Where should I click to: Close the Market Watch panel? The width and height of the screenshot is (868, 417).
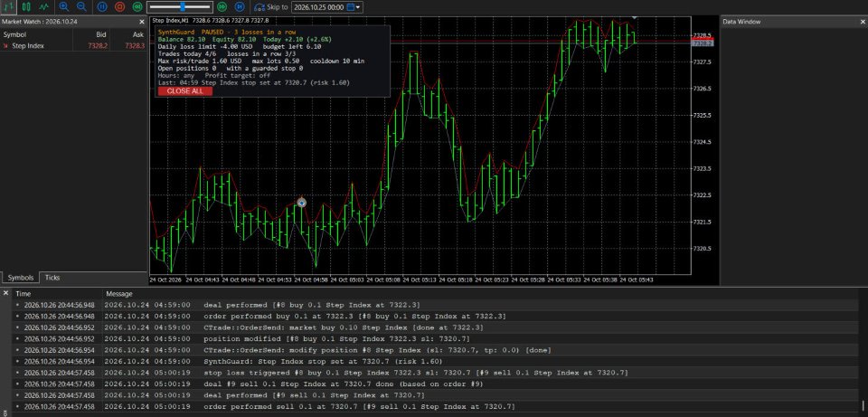pyautogui.click(x=142, y=22)
